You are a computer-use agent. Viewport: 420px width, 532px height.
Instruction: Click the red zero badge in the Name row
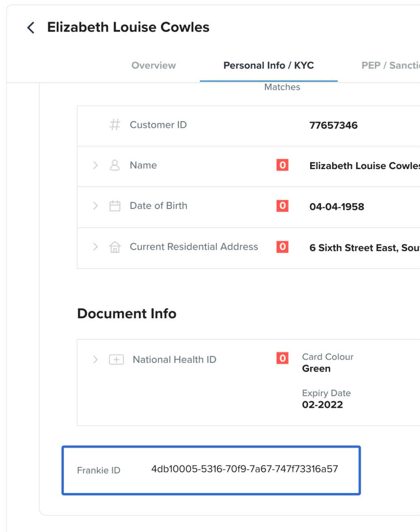(282, 165)
